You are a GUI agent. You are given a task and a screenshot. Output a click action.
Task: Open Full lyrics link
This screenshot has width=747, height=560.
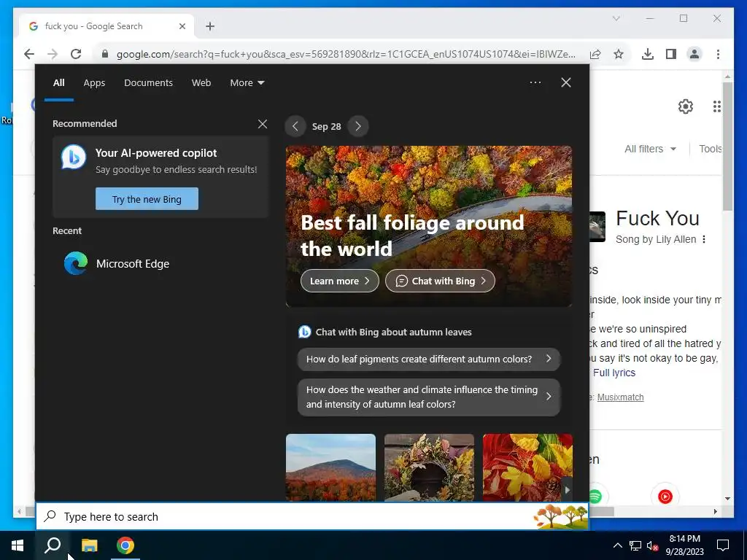(614, 373)
